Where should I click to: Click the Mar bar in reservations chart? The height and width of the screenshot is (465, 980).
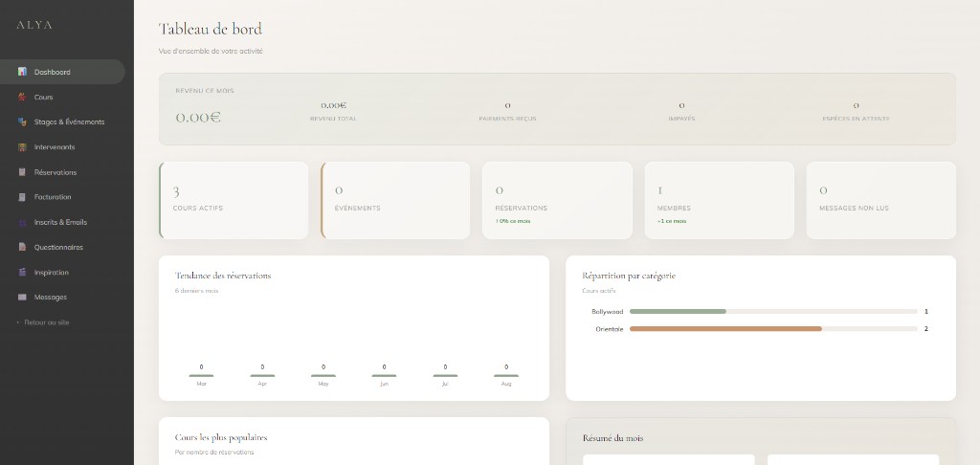pyautogui.click(x=201, y=376)
